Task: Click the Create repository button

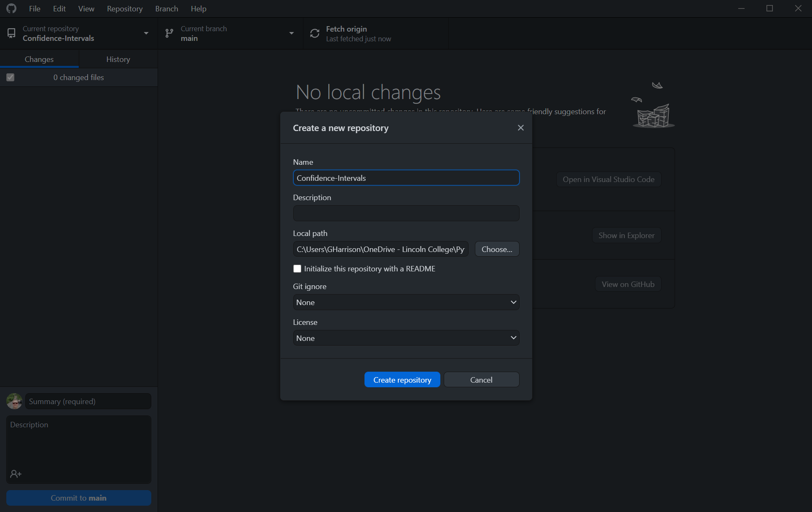Action: (402, 380)
